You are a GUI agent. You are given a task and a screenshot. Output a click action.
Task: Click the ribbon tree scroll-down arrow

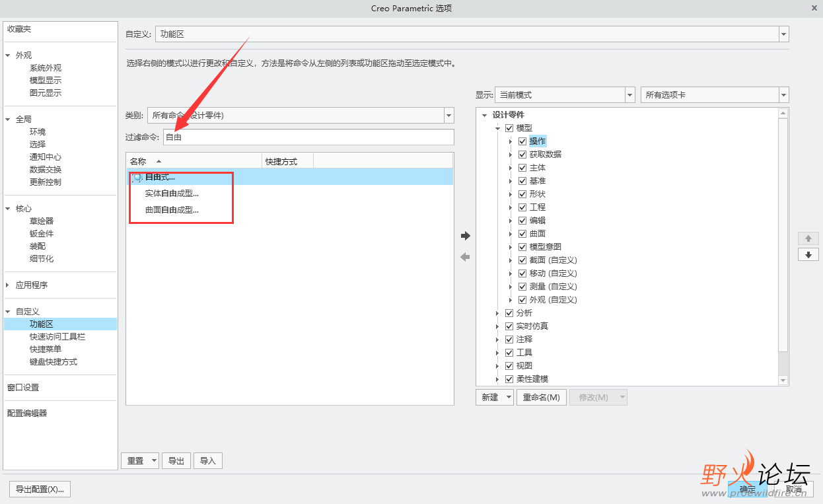[x=783, y=380]
